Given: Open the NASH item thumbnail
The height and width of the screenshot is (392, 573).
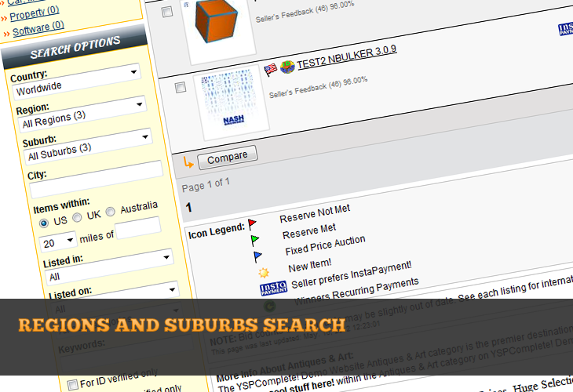Looking at the screenshot, I should (x=231, y=103).
